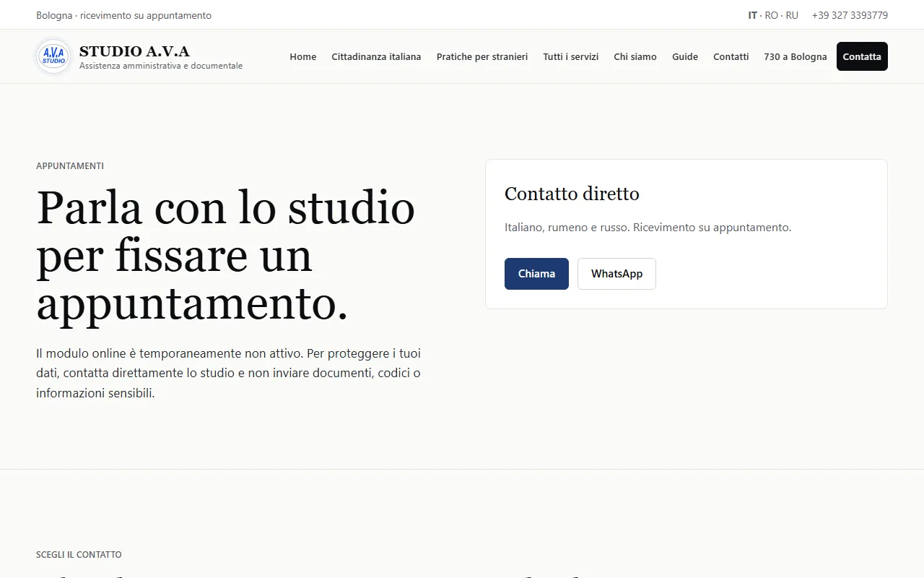The width and height of the screenshot is (924, 578).
Task: Click 'Assistenza amministrativa e documentale' tagline
Action: pos(161,66)
